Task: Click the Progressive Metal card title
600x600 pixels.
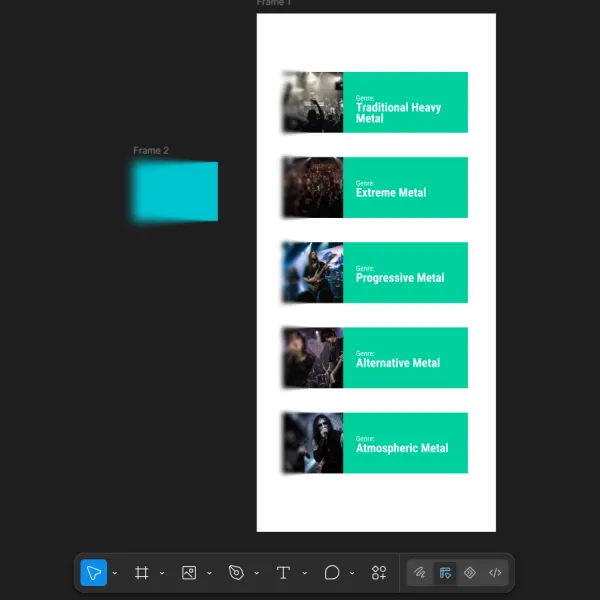Action: [400, 278]
